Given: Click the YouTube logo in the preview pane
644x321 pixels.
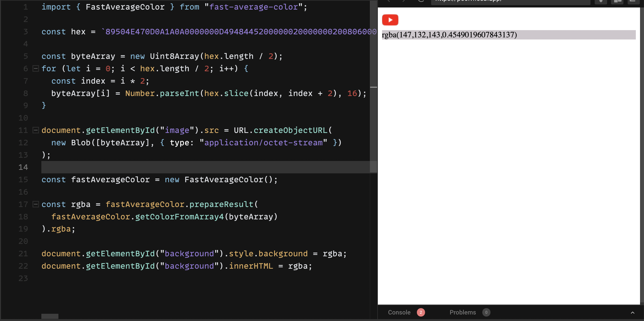Looking at the screenshot, I should coord(390,20).
